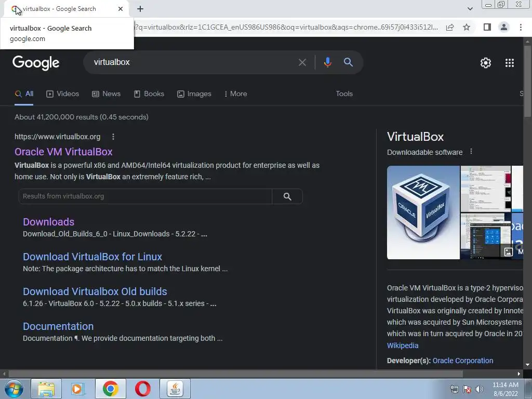Open options dots beside Downloadable software
The width and height of the screenshot is (532, 399).
pyautogui.click(x=471, y=152)
